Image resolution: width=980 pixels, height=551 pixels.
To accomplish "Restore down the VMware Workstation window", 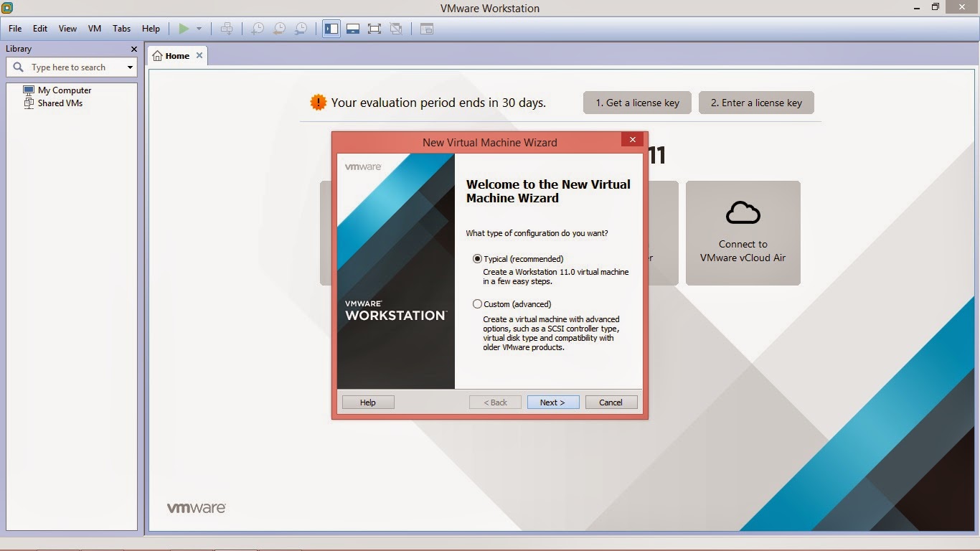I will tap(935, 7).
